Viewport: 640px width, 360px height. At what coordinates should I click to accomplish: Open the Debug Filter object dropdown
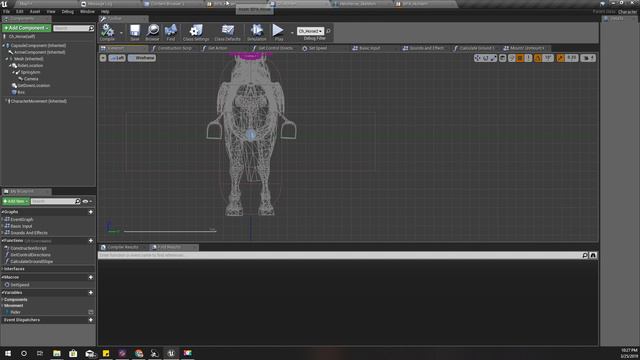pos(311,31)
